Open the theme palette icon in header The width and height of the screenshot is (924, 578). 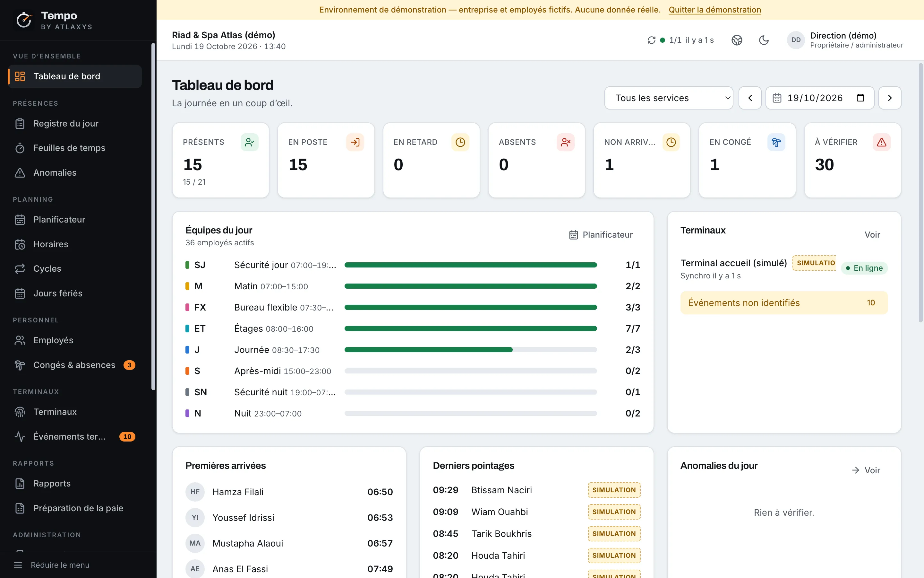737,40
